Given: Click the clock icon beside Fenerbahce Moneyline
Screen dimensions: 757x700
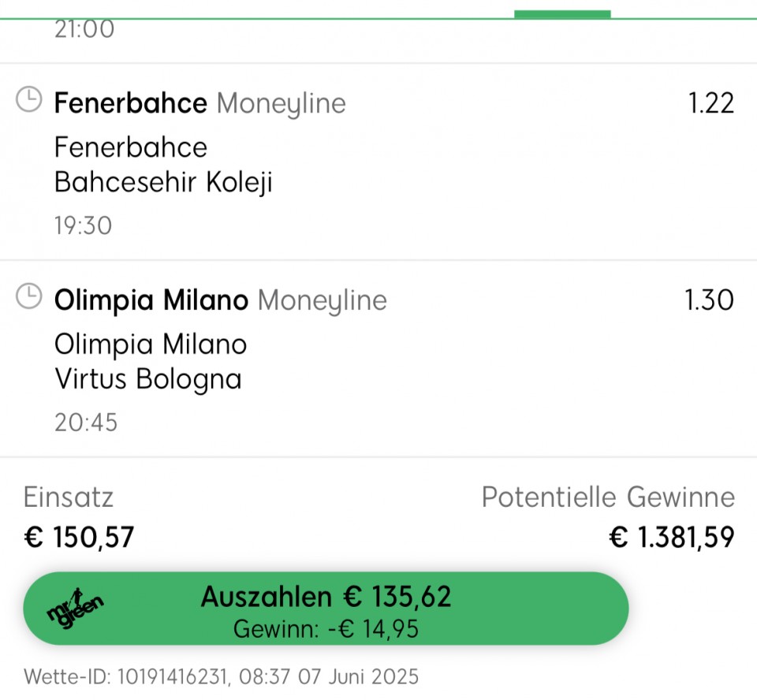Looking at the screenshot, I should pyautogui.click(x=29, y=99).
